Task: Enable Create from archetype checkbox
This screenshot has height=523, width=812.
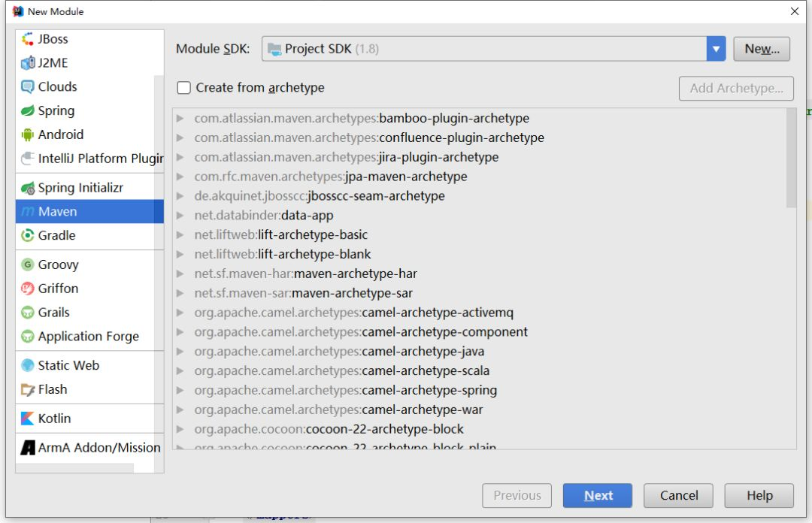Action: (184, 87)
